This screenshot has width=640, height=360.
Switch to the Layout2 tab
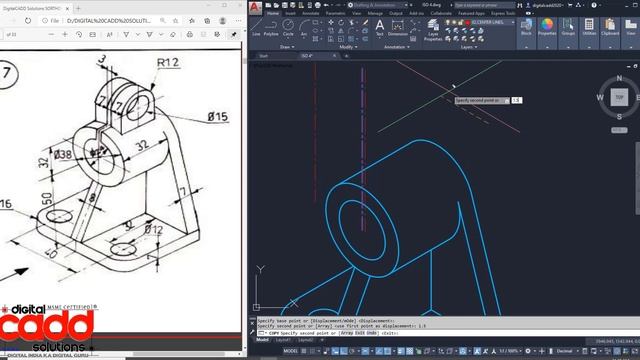[305, 340]
